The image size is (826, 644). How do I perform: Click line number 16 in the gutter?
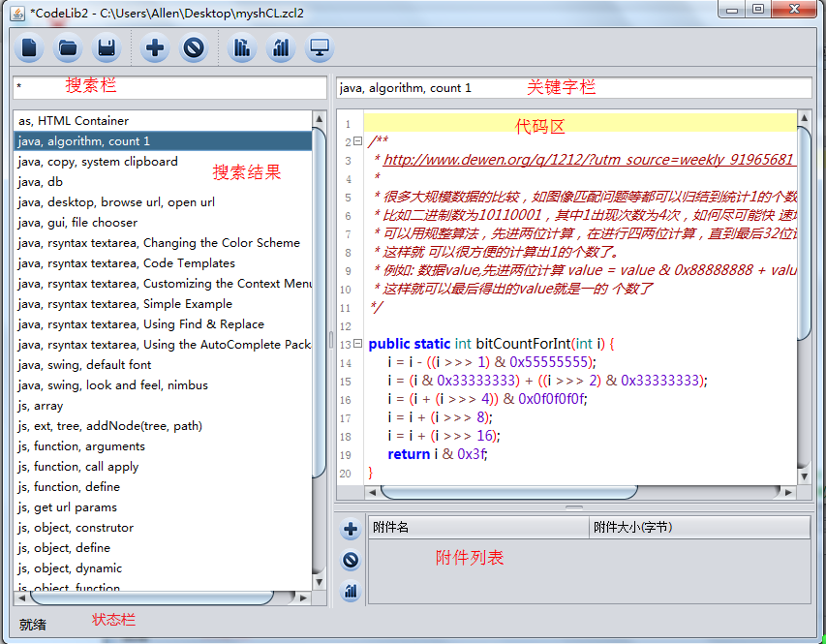pyautogui.click(x=345, y=400)
